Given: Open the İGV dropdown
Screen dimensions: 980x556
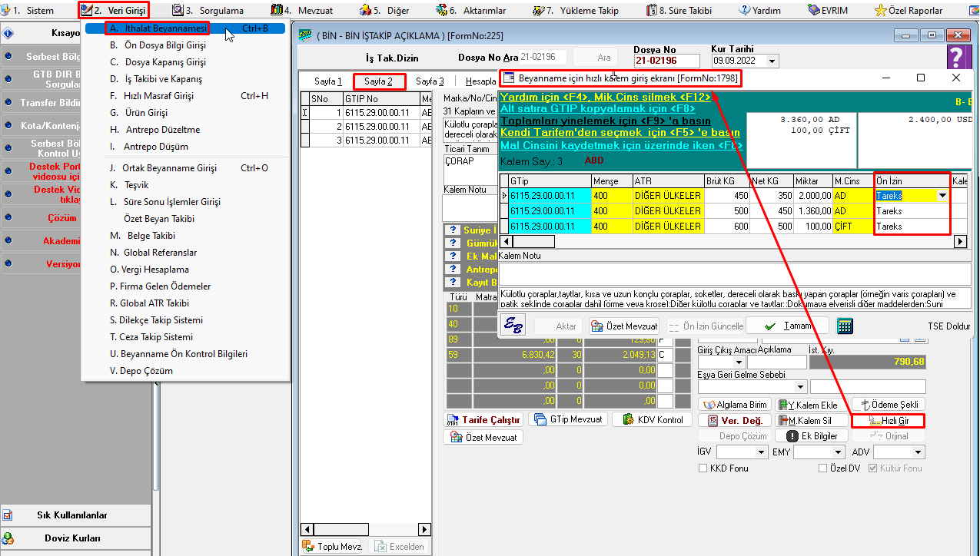Looking at the screenshot, I should click(x=762, y=452).
